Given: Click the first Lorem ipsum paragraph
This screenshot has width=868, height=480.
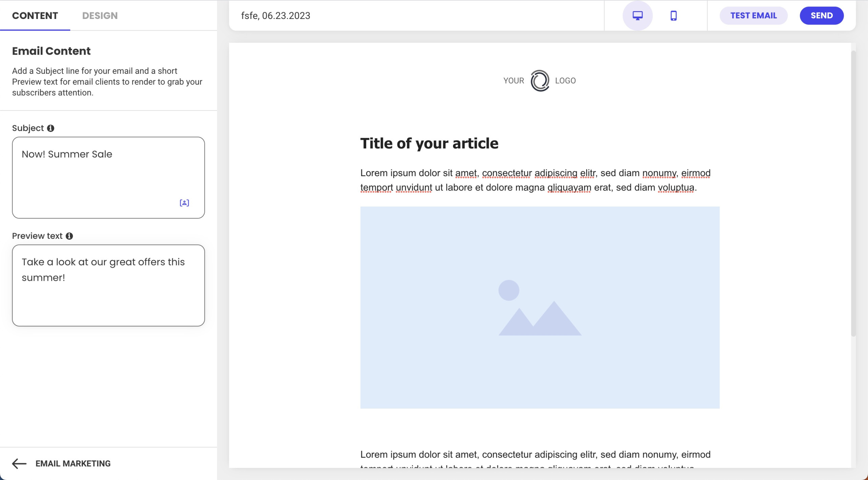Looking at the screenshot, I should click(535, 180).
